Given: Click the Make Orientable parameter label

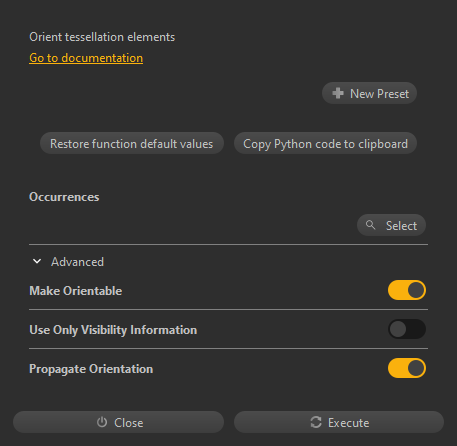Looking at the screenshot, I should (x=76, y=291).
